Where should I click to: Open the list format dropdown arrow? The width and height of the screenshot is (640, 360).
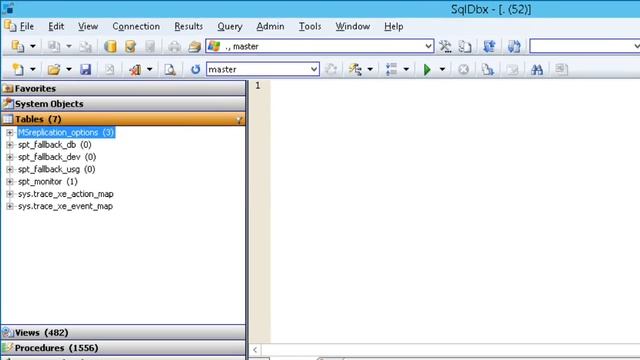406,69
